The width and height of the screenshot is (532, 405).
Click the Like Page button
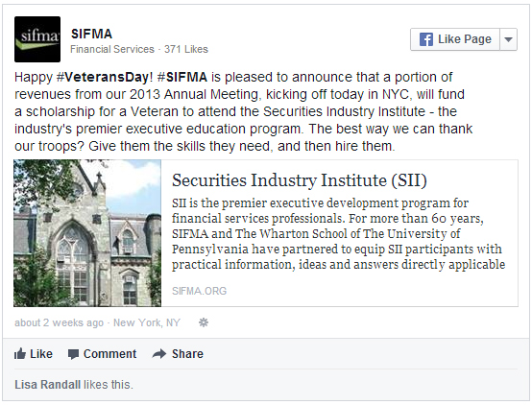coord(455,39)
